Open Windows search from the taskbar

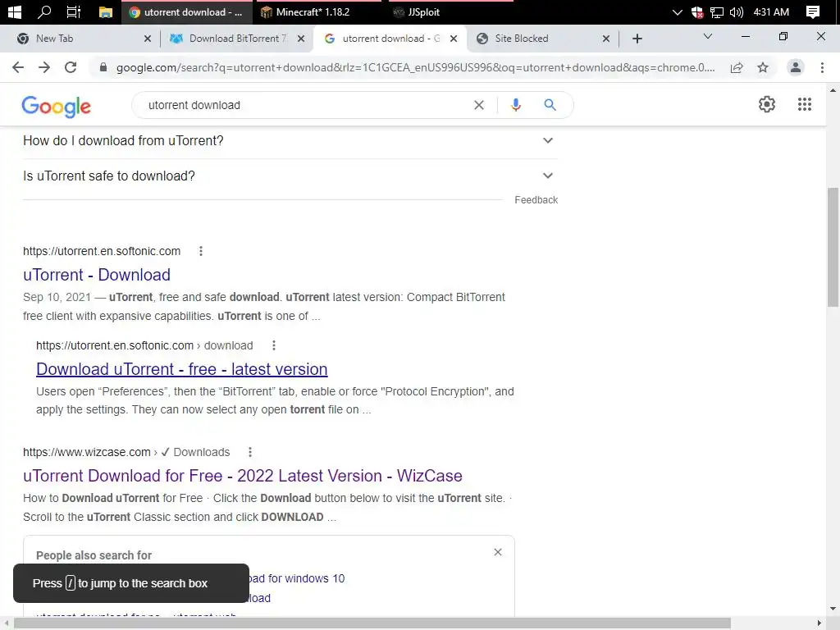click(x=44, y=11)
